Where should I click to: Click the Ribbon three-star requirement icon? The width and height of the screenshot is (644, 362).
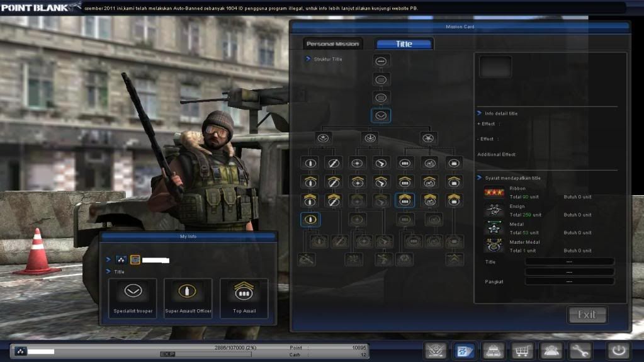pos(494,192)
